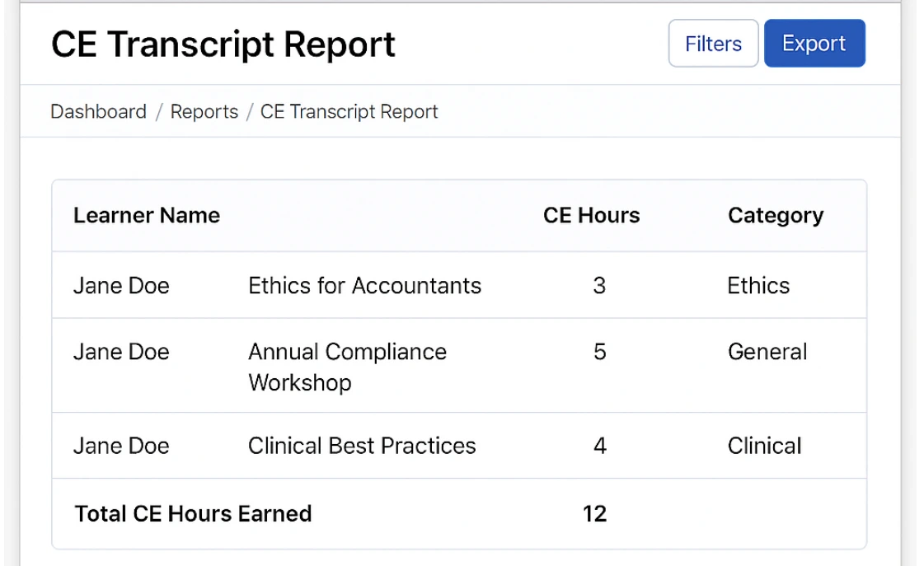Image resolution: width=924 pixels, height=566 pixels.
Task: Click the Clinical category label
Action: click(x=764, y=446)
